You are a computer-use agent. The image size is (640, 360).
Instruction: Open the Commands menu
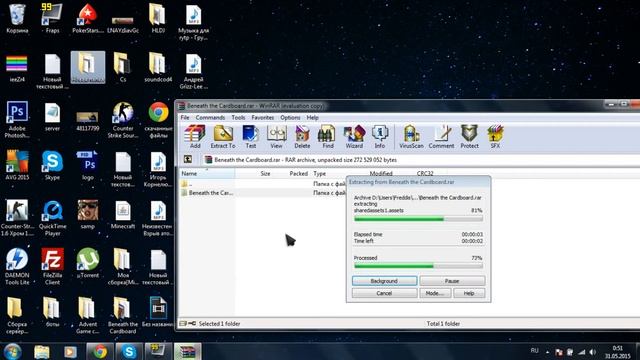pos(210,118)
